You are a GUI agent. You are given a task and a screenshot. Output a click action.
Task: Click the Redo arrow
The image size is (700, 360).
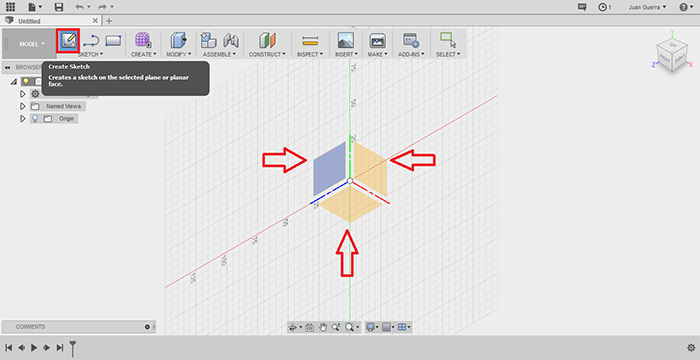pos(102,7)
